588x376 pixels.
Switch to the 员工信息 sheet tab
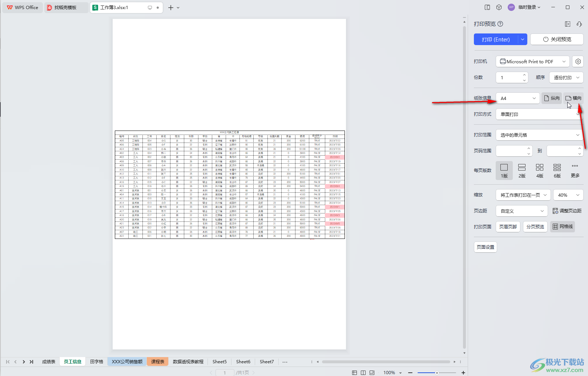(73, 362)
